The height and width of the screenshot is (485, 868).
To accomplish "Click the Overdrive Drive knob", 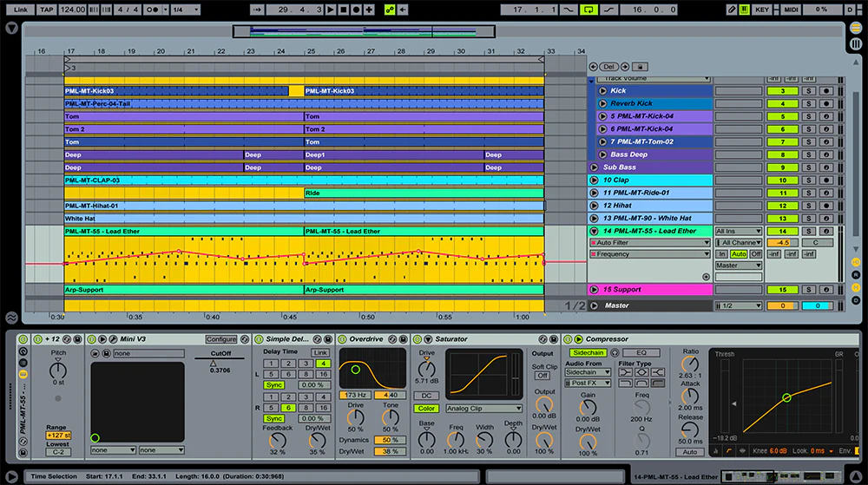I will click(355, 416).
